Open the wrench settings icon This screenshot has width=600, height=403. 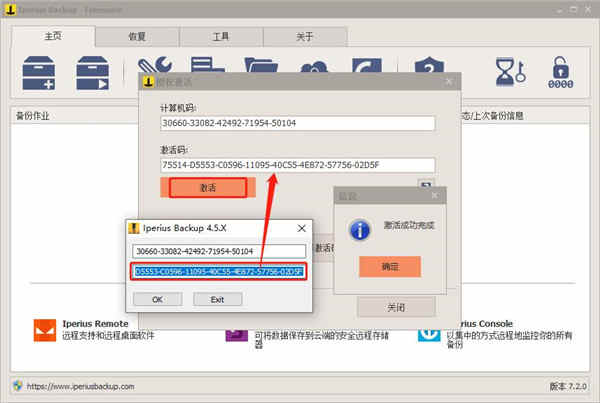(155, 64)
